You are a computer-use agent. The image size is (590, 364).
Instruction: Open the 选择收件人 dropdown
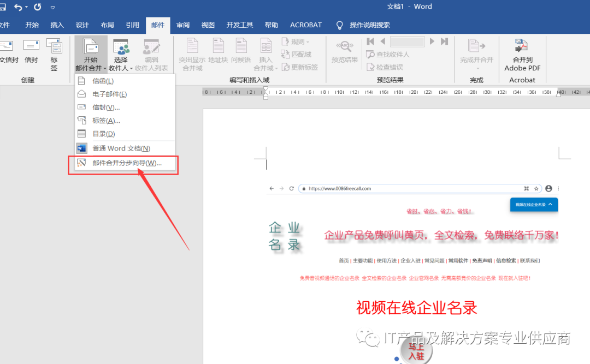(120, 55)
